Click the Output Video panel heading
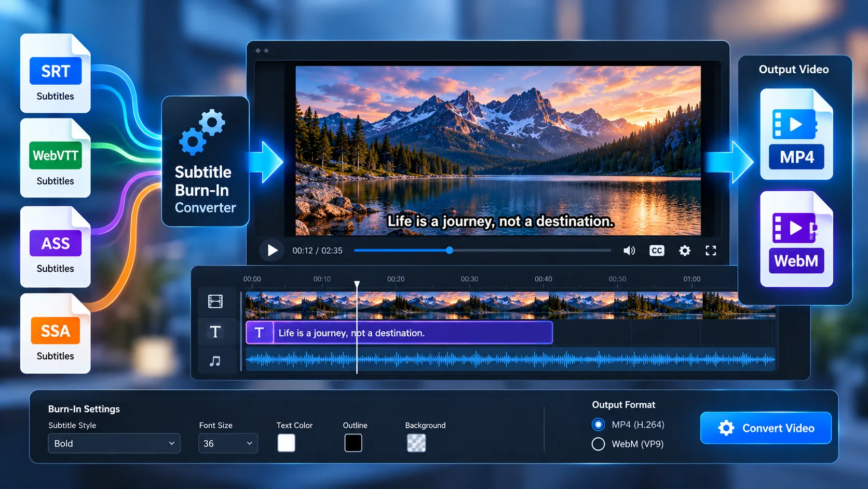868x489 pixels. click(x=794, y=69)
